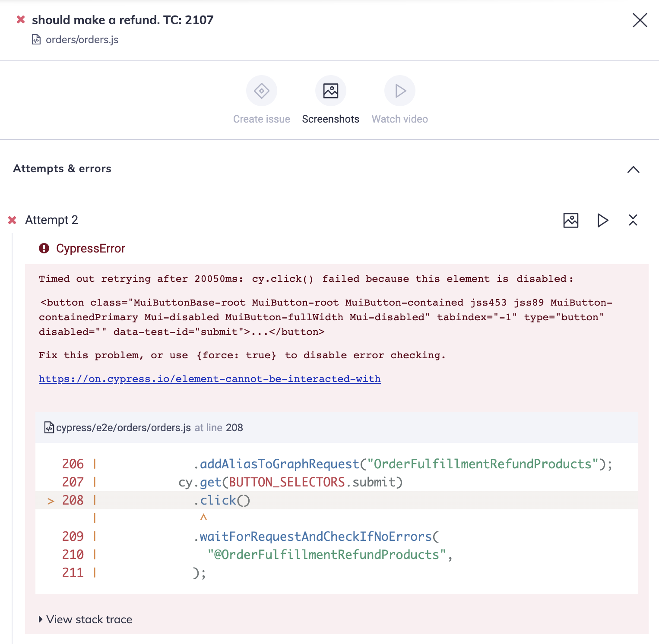
Task: Open the screenshot icon for Attempt 2
Action: (x=570, y=220)
